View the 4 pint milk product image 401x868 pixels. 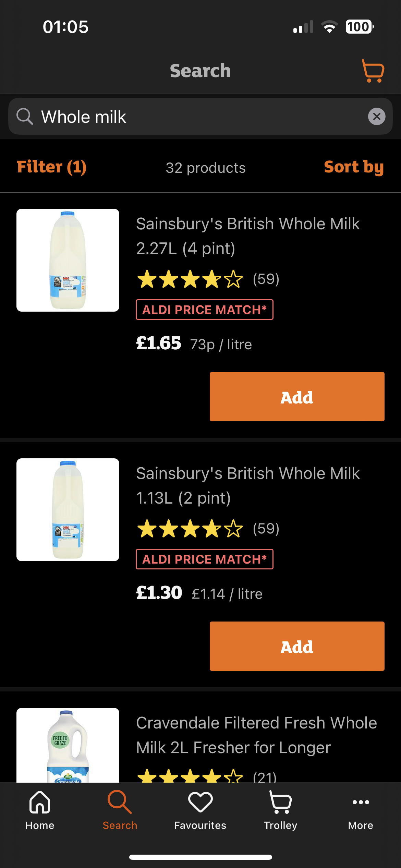pyautogui.click(x=68, y=260)
